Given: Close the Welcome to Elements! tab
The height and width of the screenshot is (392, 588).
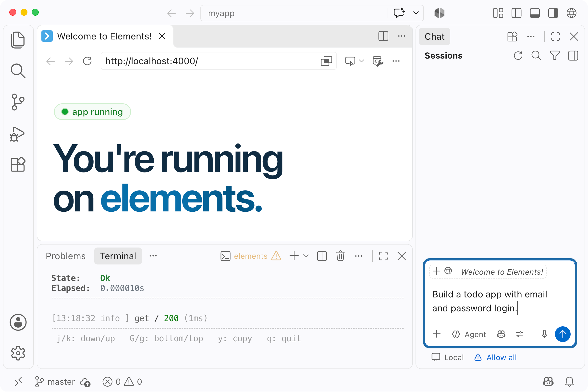Looking at the screenshot, I should click(x=162, y=36).
